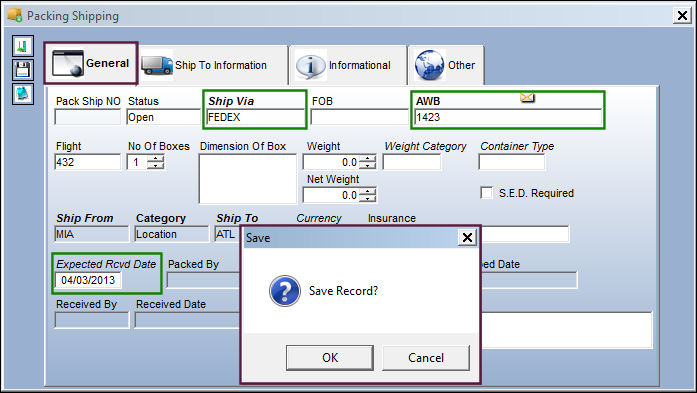Click the No Of Boxes value field
This screenshot has height=393, width=697.
pyautogui.click(x=137, y=162)
